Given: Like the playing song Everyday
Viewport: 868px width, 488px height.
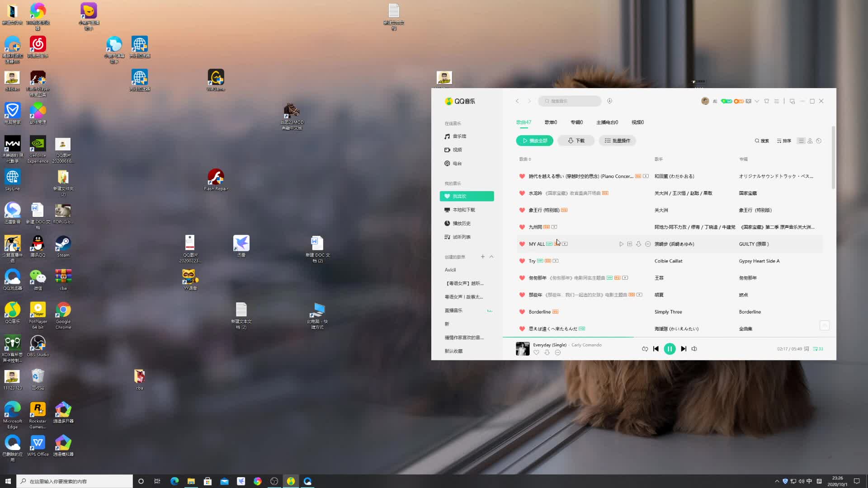Looking at the screenshot, I should click(536, 352).
